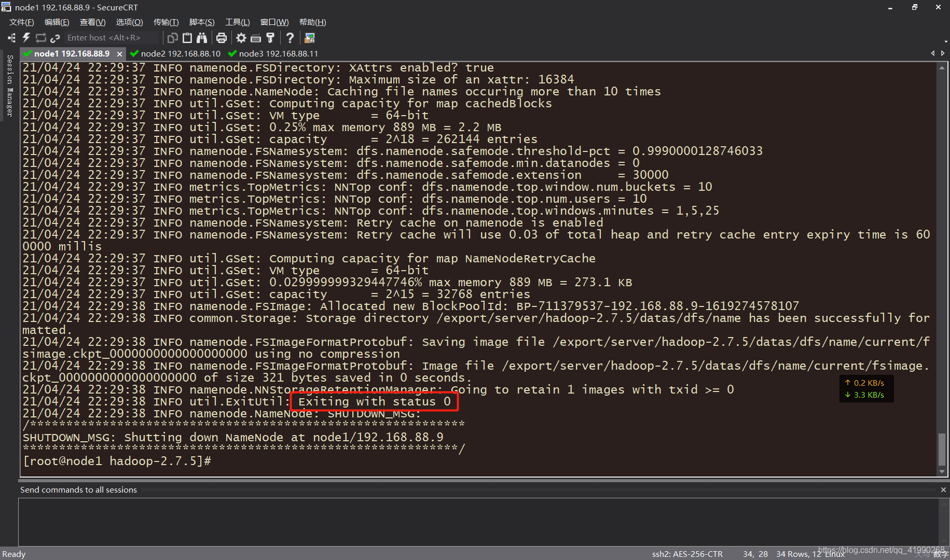Open Session Options gear icon
950x560 pixels.
[x=241, y=38]
